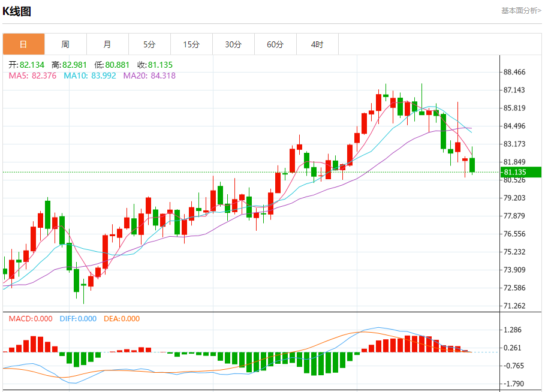Click the 77.879 price axis label

point(514,216)
